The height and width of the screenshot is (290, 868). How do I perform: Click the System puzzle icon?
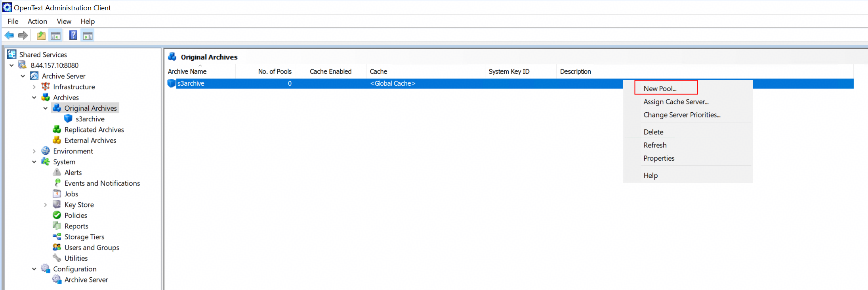(x=46, y=161)
